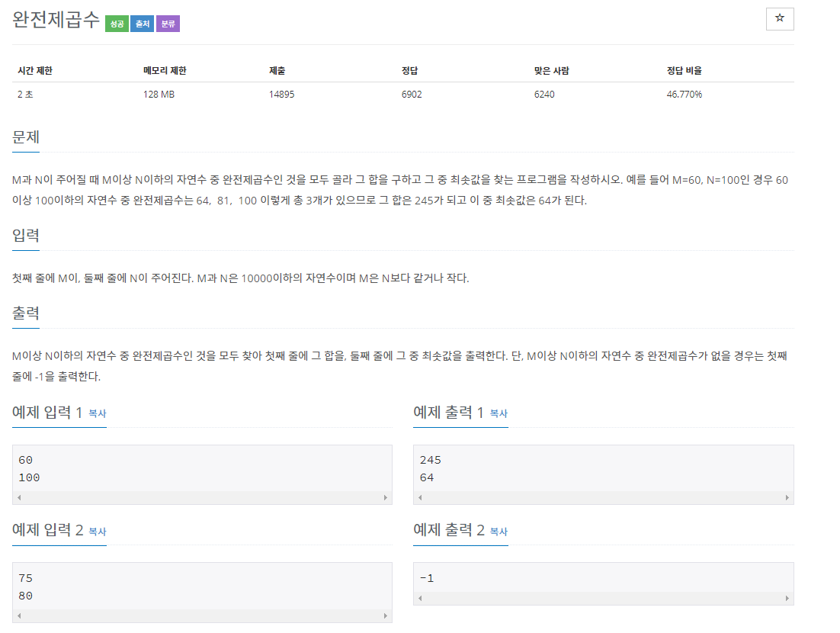840x633 pixels.
Task: Click the value -1 in sample output 2
Action: (427, 578)
